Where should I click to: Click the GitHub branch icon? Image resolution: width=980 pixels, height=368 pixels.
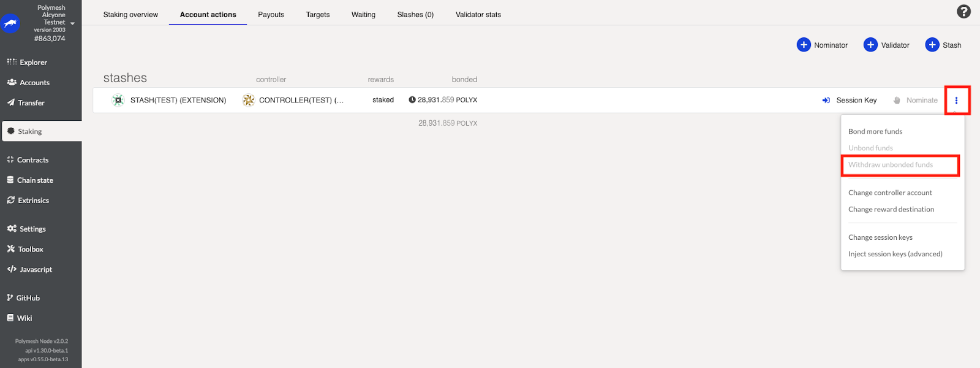click(10, 297)
